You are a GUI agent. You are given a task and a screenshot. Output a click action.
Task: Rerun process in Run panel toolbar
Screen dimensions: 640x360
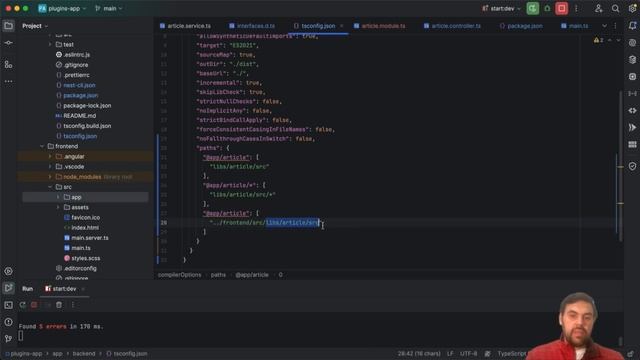pos(22,305)
